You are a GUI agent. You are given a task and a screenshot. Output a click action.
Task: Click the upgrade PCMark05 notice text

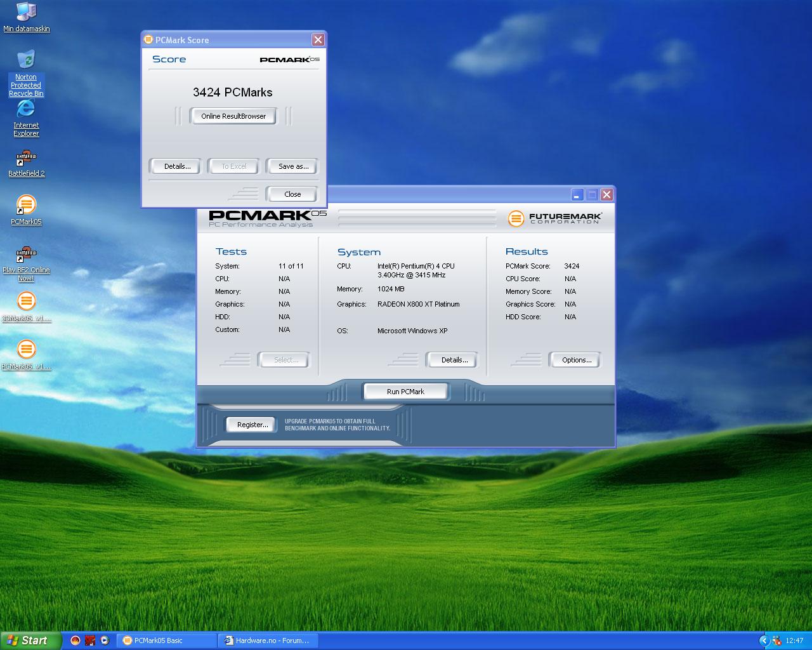click(x=337, y=425)
